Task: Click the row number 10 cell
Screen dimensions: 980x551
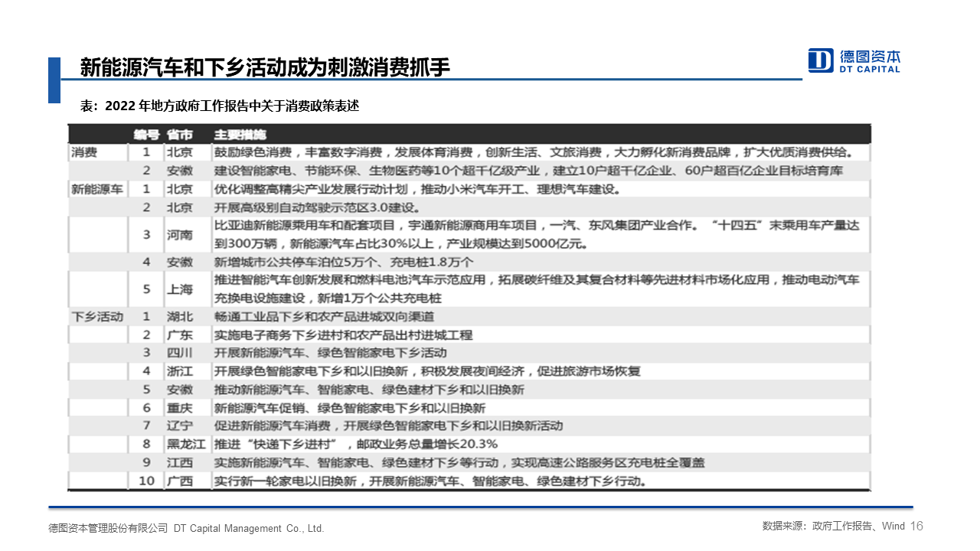Action: click(147, 481)
